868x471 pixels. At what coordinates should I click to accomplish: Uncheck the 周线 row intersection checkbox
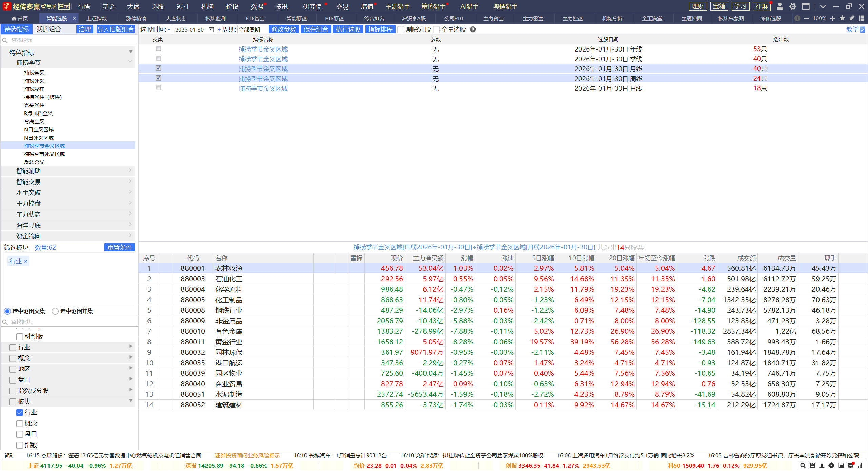158,78
